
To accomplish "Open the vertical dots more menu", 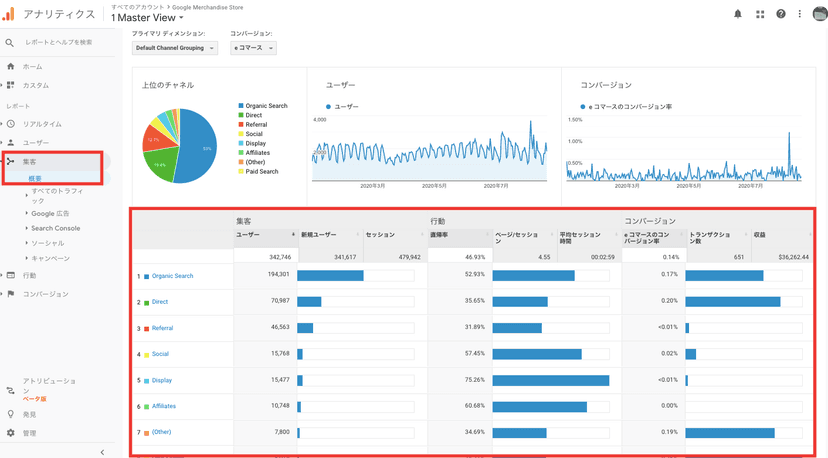I will 799,14.
